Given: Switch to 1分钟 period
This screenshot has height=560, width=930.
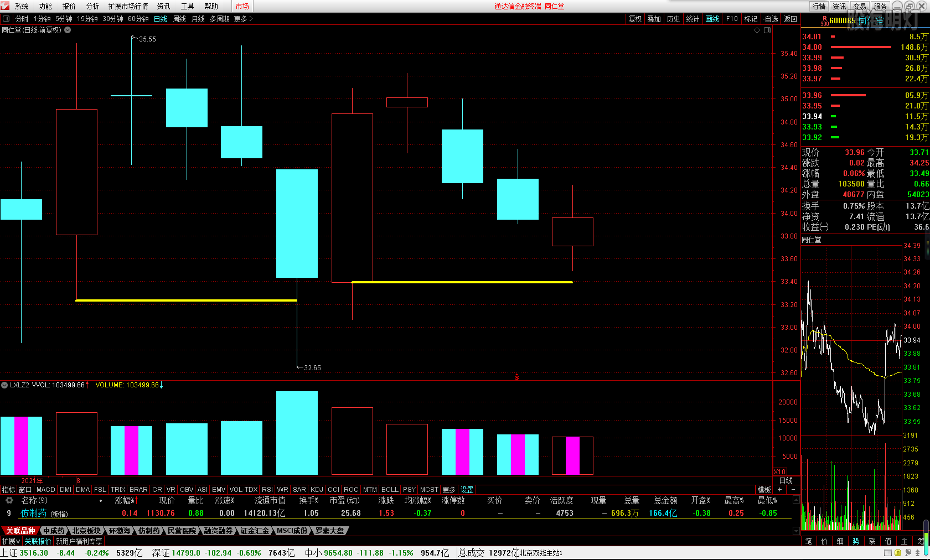Looking at the screenshot, I should coord(42,19).
